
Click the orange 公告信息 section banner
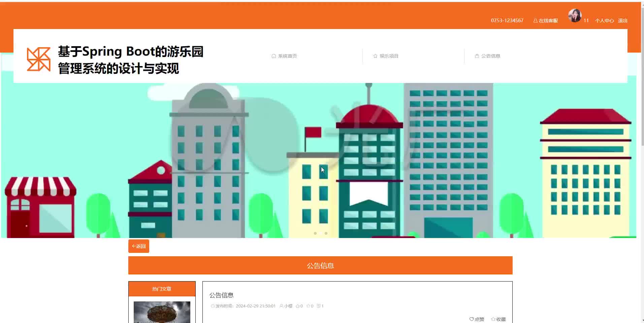320,265
